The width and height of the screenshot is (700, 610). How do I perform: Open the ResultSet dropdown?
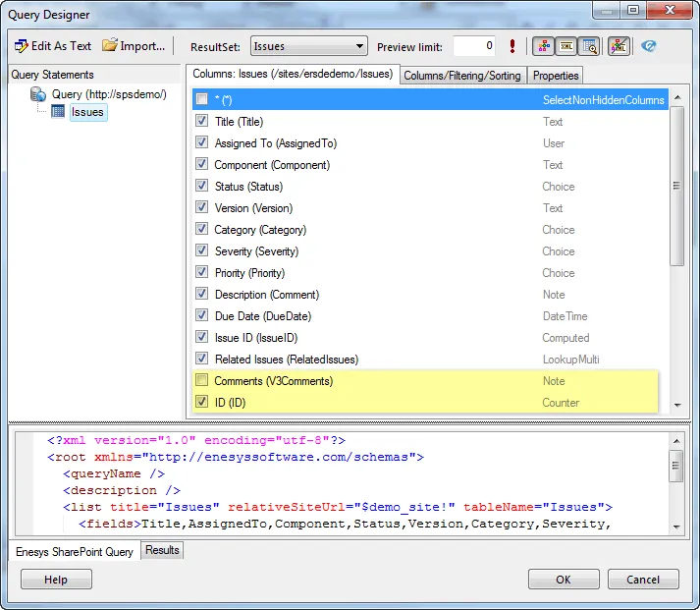[x=308, y=46]
